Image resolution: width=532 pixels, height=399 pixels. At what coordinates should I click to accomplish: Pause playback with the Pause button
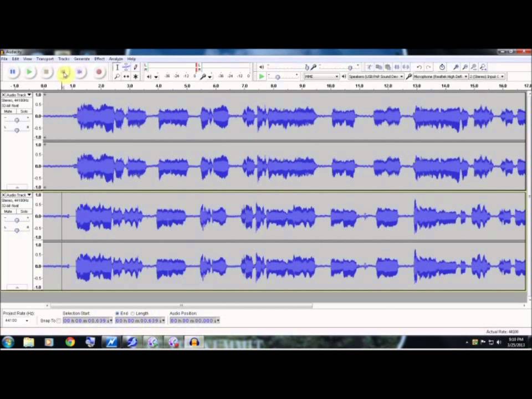click(13, 72)
